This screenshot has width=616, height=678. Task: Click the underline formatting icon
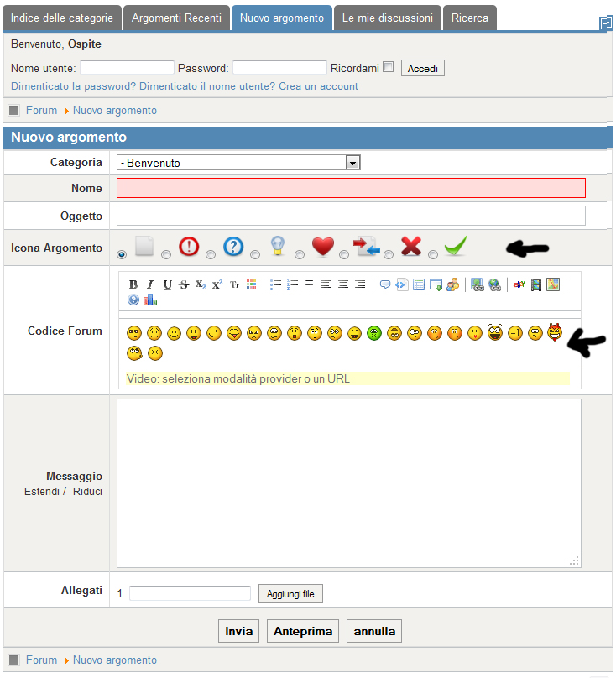point(167,284)
